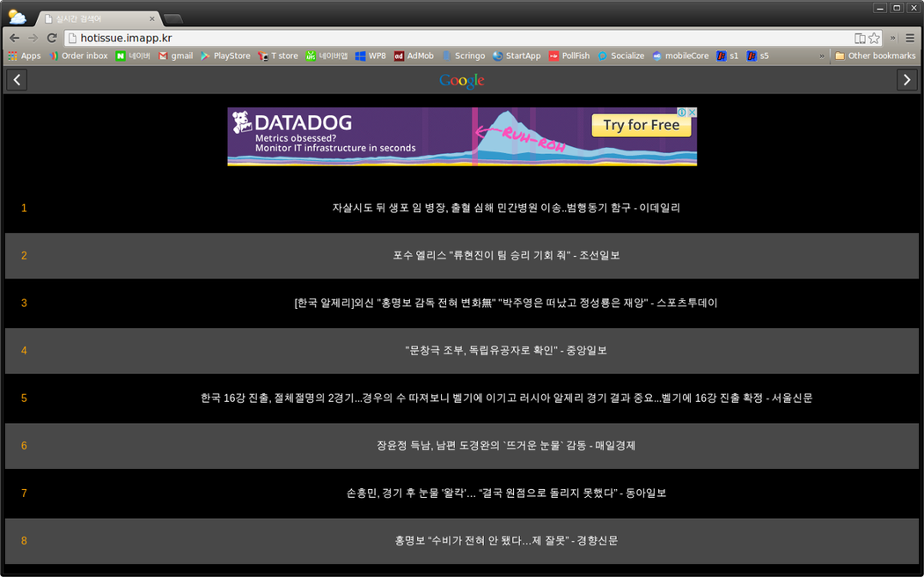Image resolution: width=924 pixels, height=577 pixels.
Task: Bookmark this page with the star icon
Action: pos(874,38)
